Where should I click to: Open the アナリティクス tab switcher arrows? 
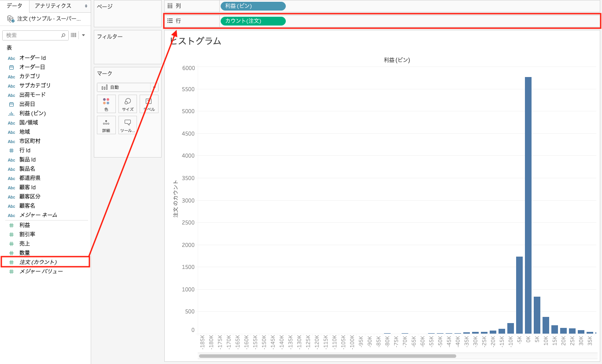[x=86, y=6]
